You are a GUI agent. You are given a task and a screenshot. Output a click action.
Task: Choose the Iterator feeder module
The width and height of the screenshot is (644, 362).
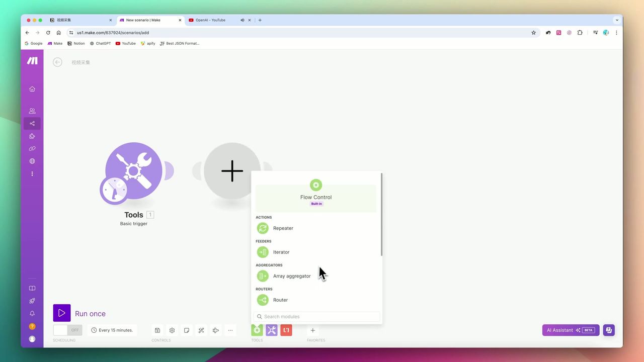tap(281, 252)
